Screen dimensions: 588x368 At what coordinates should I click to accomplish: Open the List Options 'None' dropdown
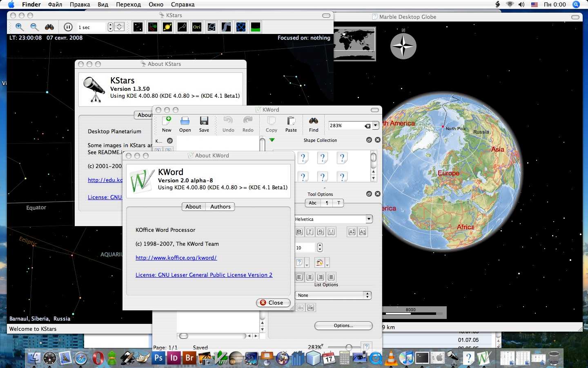click(333, 295)
